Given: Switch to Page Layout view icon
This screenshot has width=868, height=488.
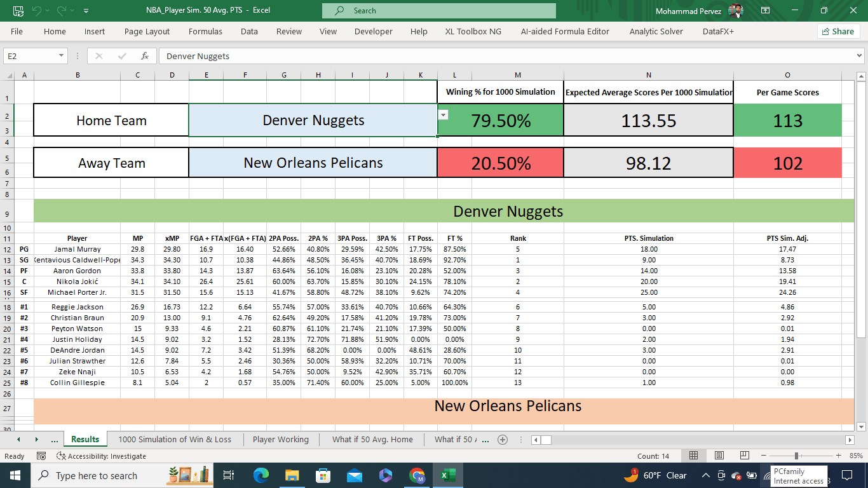Looking at the screenshot, I should pyautogui.click(x=719, y=456).
